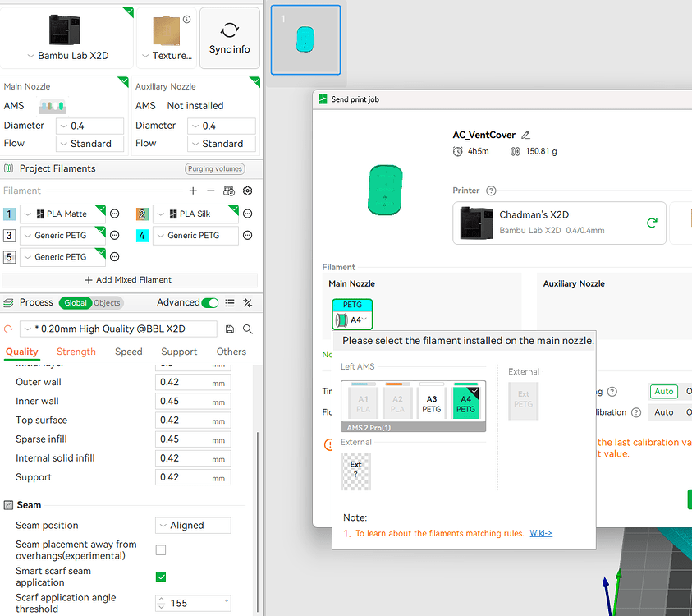Save the process preset
The width and height of the screenshot is (692, 616).
click(x=230, y=329)
